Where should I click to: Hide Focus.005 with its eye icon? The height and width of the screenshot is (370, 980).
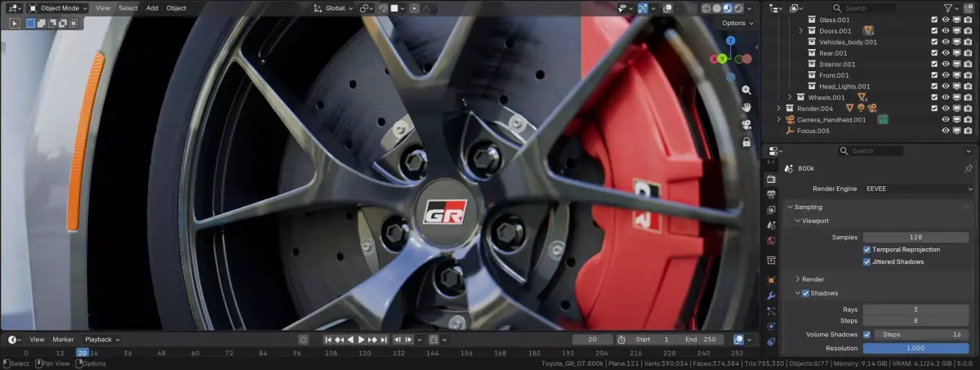pyautogui.click(x=946, y=131)
